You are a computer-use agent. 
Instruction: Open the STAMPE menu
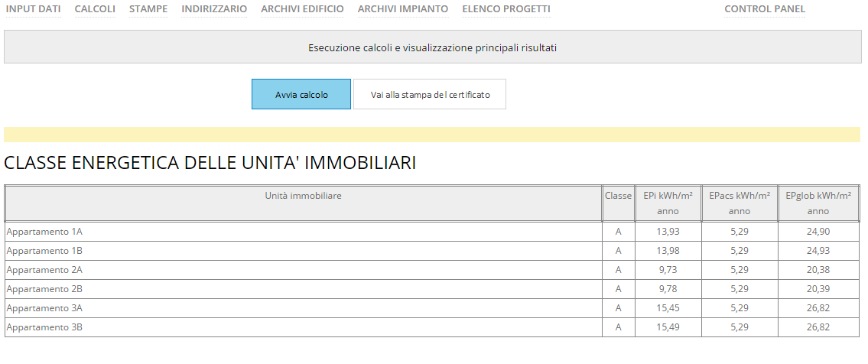pyautogui.click(x=148, y=9)
